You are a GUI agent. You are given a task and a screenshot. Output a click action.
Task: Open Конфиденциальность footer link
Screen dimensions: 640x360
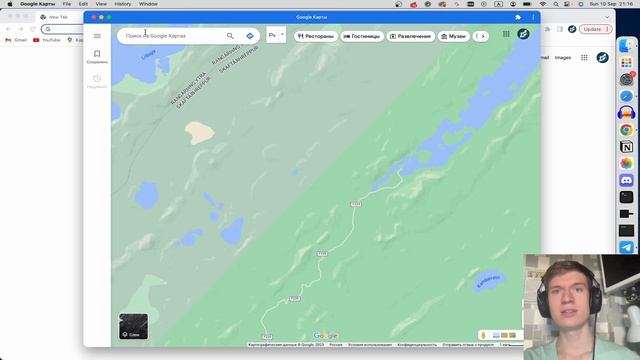pos(417,345)
